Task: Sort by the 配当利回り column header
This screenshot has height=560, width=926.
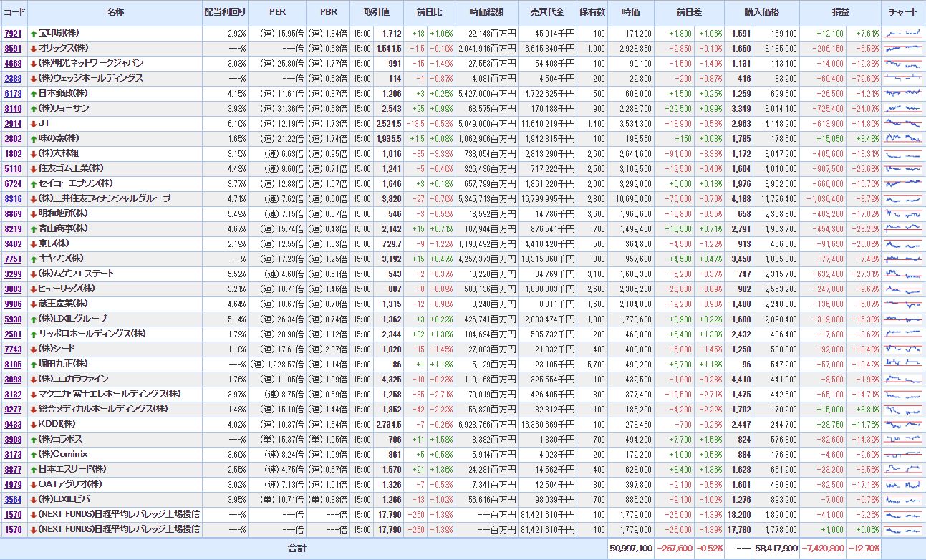Action: (x=225, y=13)
